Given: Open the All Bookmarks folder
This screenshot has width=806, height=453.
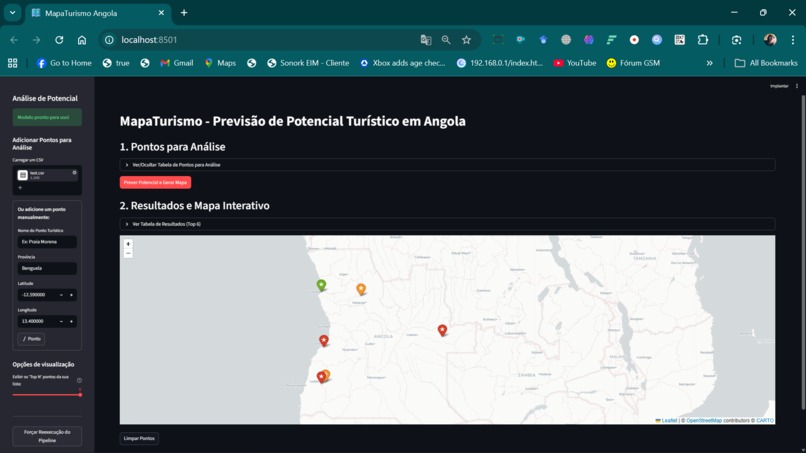Looking at the screenshot, I should (766, 63).
